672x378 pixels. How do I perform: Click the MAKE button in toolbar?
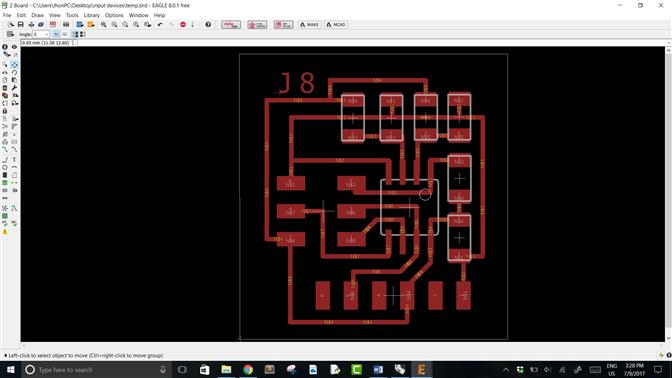309,24
